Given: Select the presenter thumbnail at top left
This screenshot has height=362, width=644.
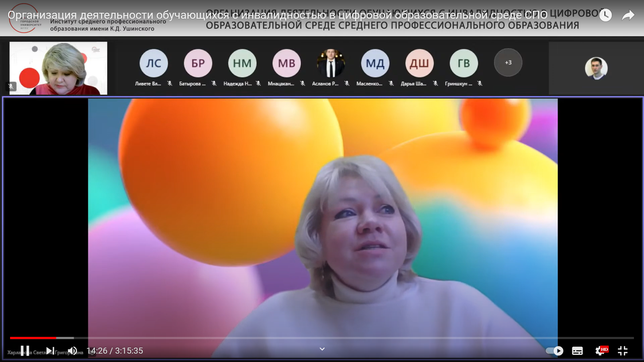Looking at the screenshot, I should tap(58, 68).
